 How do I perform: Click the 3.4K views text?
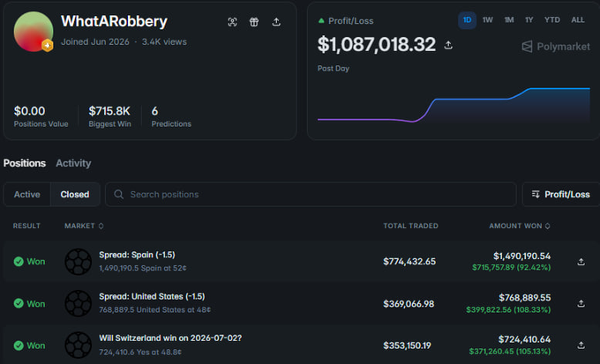click(164, 41)
